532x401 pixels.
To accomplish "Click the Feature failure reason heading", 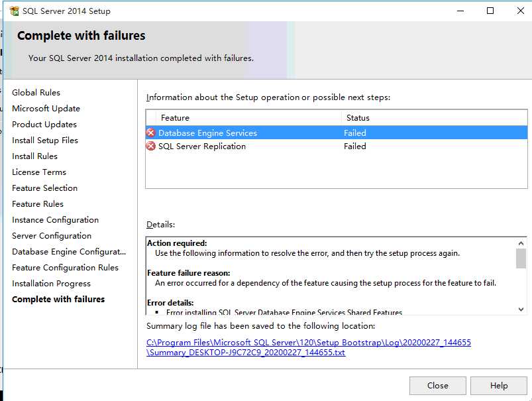I will pos(189,273).
